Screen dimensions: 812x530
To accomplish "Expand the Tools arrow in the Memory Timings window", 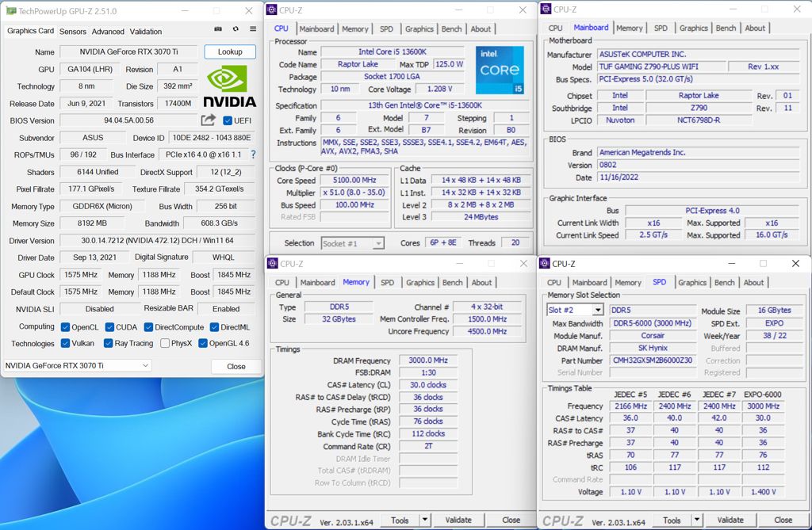I will [x=425, y=520].
